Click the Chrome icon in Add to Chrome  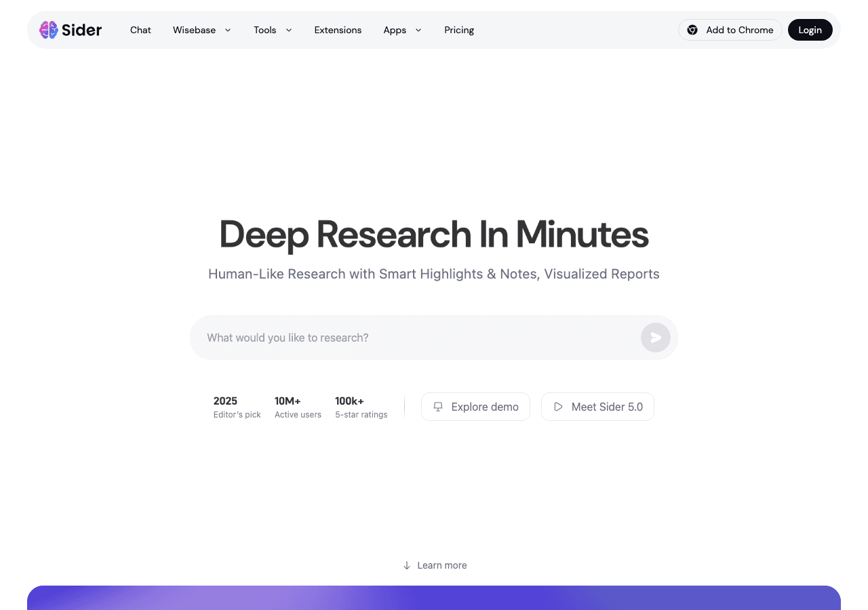(x=692, y=30)
